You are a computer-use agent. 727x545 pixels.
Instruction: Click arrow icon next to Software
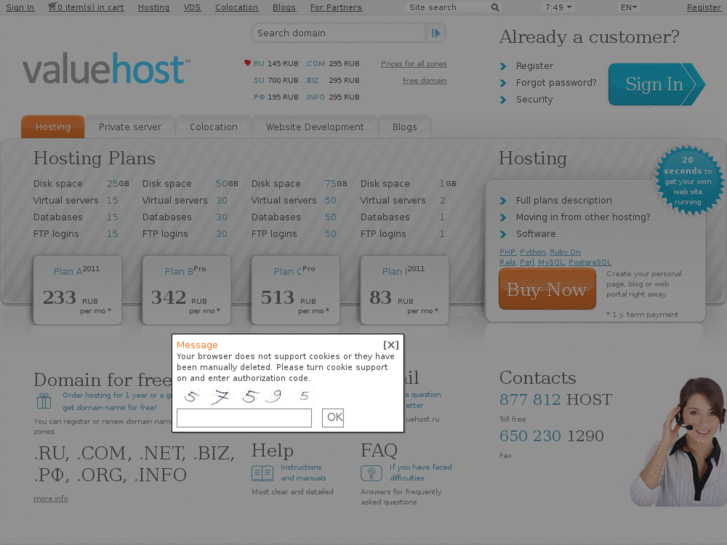point(503,234)
